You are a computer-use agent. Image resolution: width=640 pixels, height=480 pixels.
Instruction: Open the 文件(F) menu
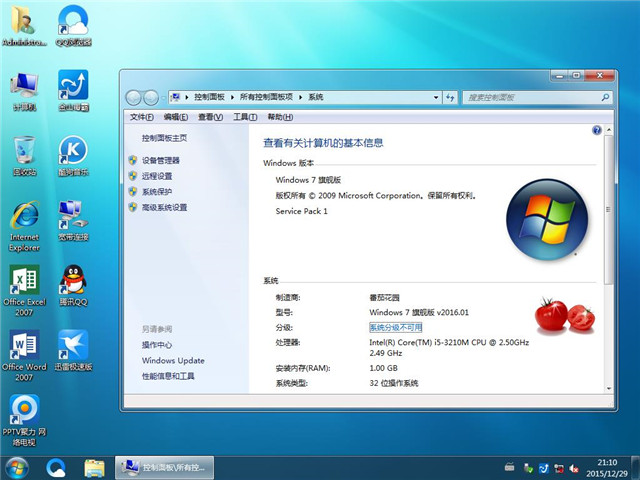142,117
